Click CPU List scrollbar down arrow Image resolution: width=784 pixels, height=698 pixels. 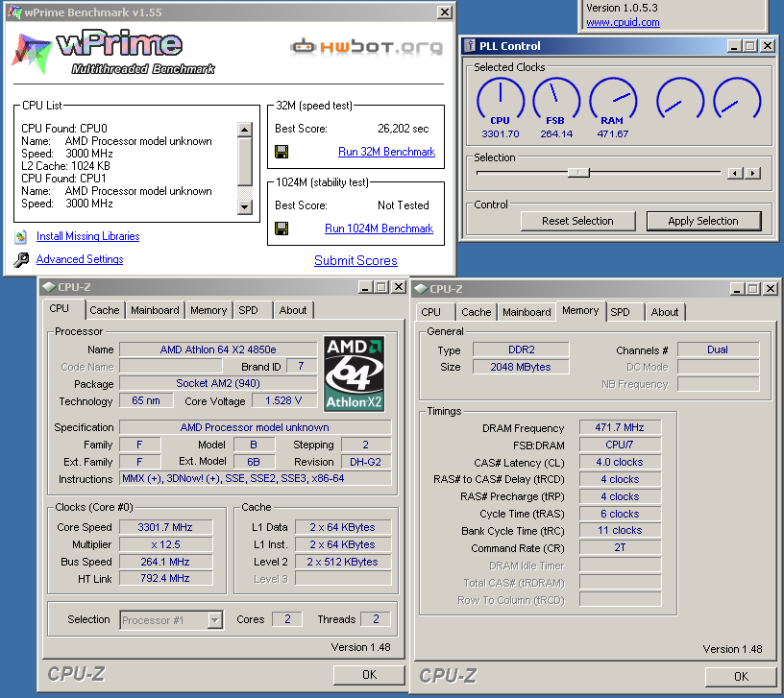244,206
